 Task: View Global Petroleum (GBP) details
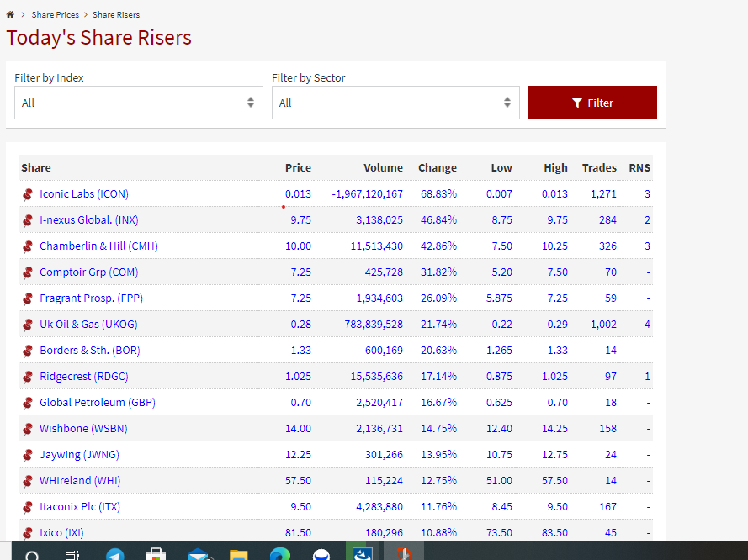click(97, 403)
